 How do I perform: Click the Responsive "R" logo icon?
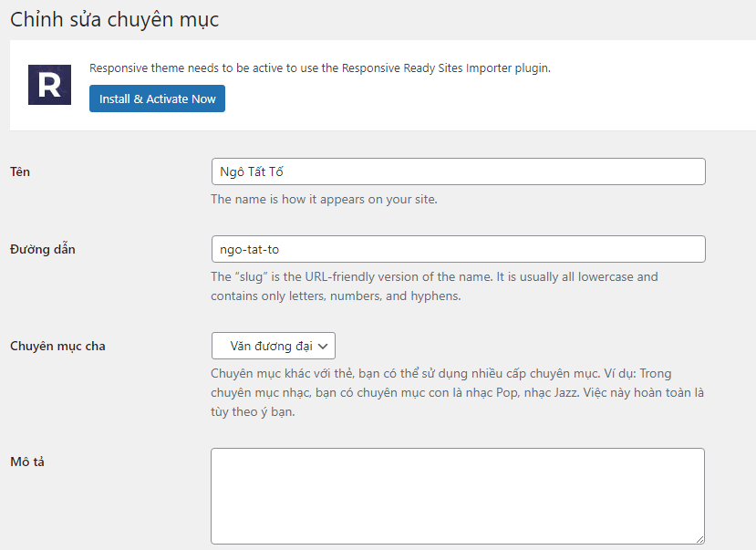[49, 84]
